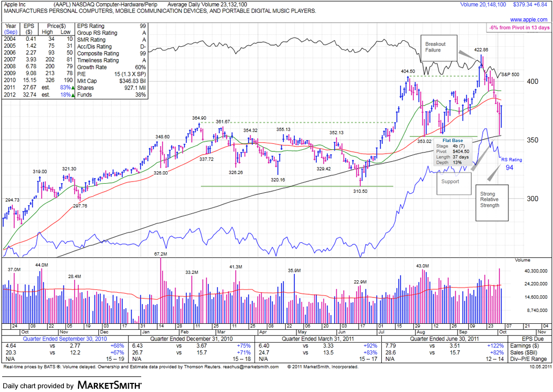Click the 'Div--P/E Range' row label

(x=528, y=359)
